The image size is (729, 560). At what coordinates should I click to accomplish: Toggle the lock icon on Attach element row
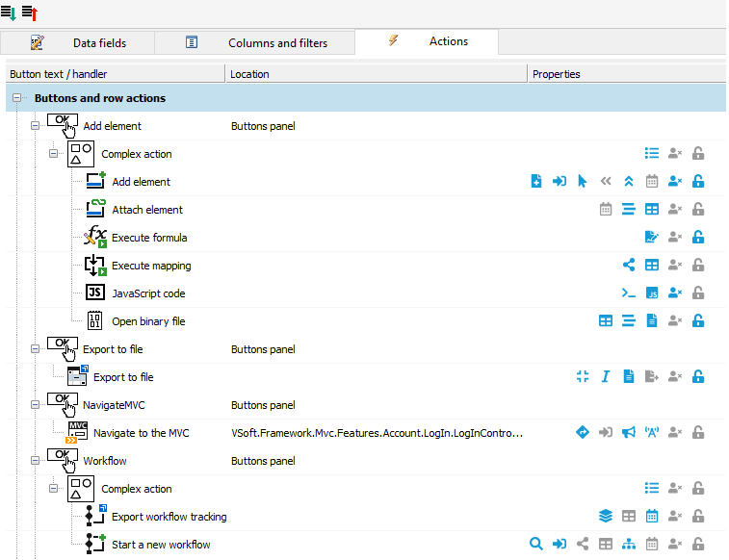698,210
